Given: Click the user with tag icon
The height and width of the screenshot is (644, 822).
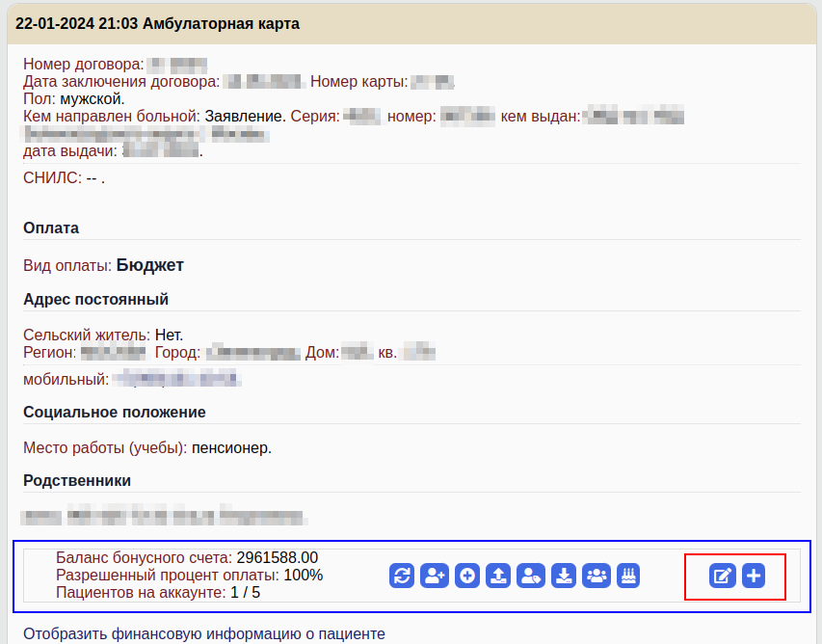Looking at the screenshot, I should click(530, 576).
